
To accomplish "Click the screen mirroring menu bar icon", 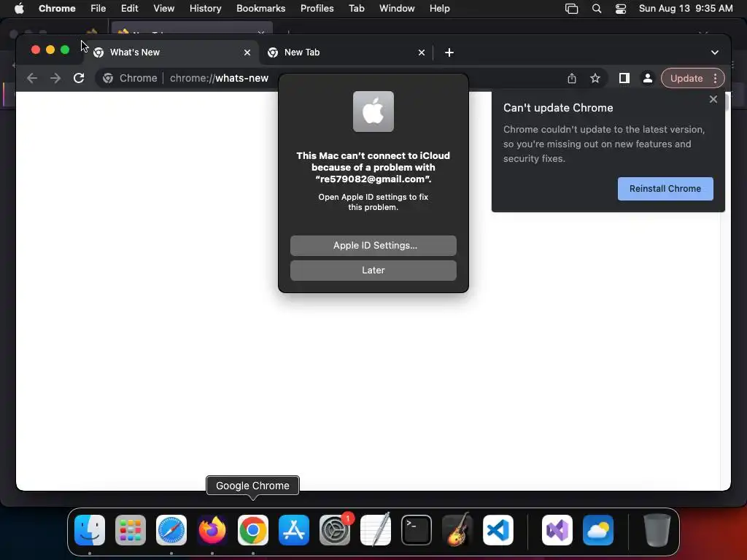I will (x=571, y=9).
